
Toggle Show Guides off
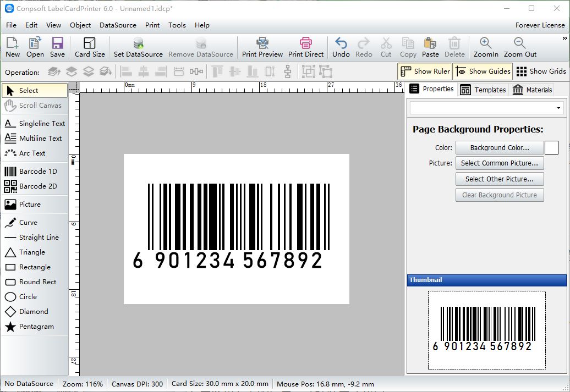pos(483,71)
